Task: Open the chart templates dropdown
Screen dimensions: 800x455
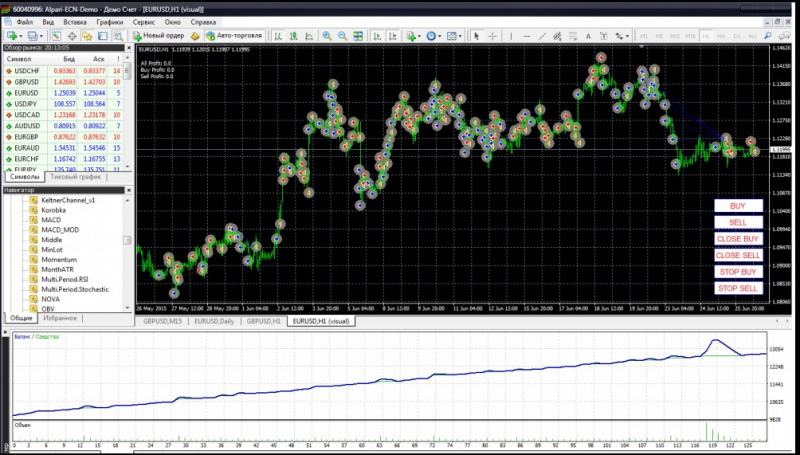Action: (455, 36)
